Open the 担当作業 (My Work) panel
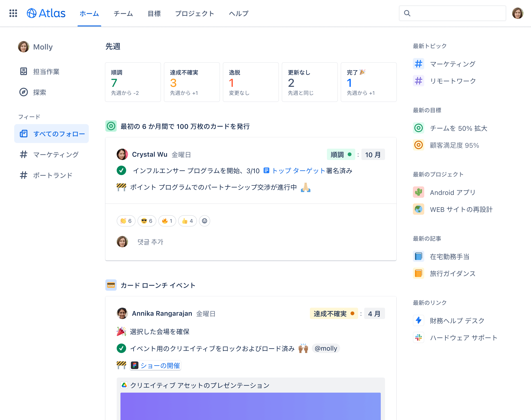This screenshot has width=531, height=420. 46,71
